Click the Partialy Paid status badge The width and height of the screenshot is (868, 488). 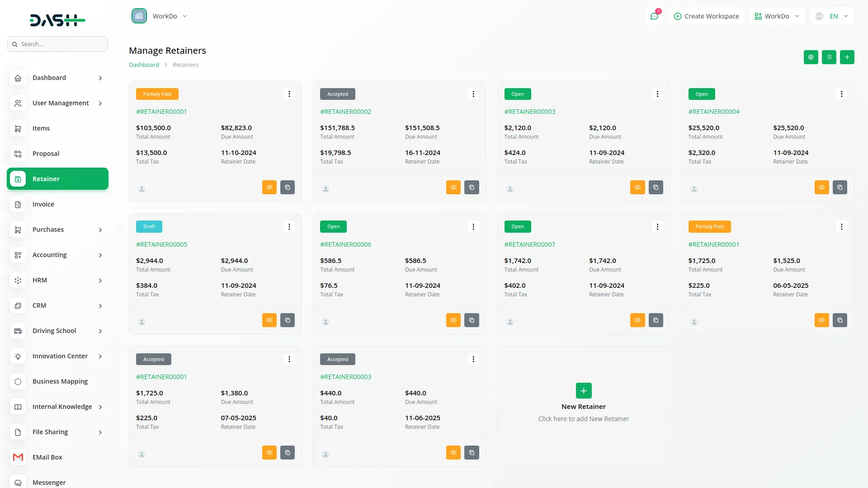pos(157,94)
